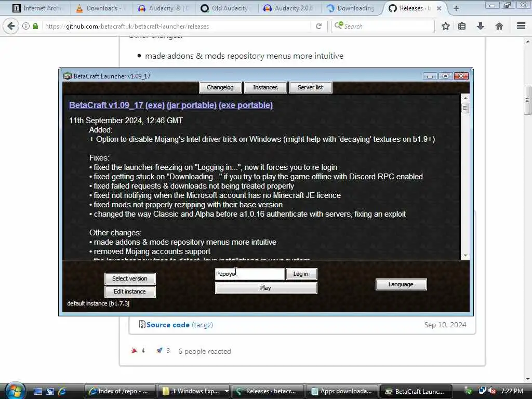The height and width of the screenshot is (399, 532).
Task: Open the browser downloads arrow icon
Action: 481,26
